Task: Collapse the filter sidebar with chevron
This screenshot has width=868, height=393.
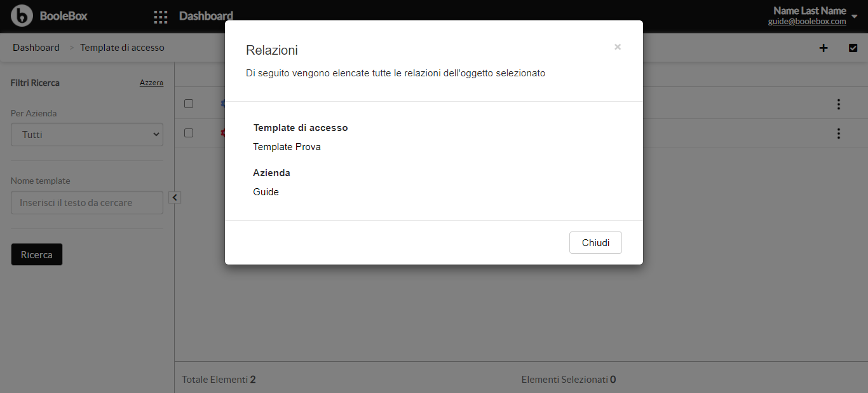Action: click(175, 198)
